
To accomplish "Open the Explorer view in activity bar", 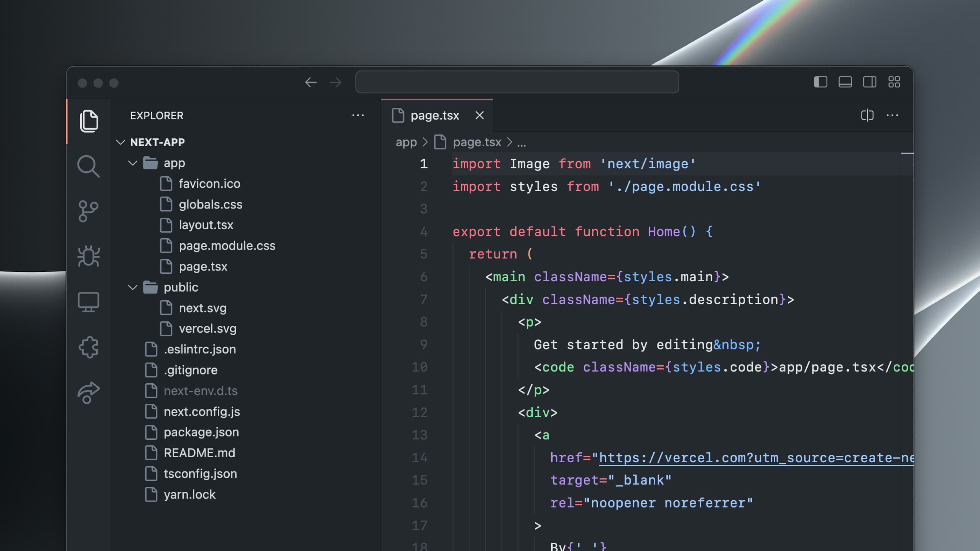I will [89, 121].
